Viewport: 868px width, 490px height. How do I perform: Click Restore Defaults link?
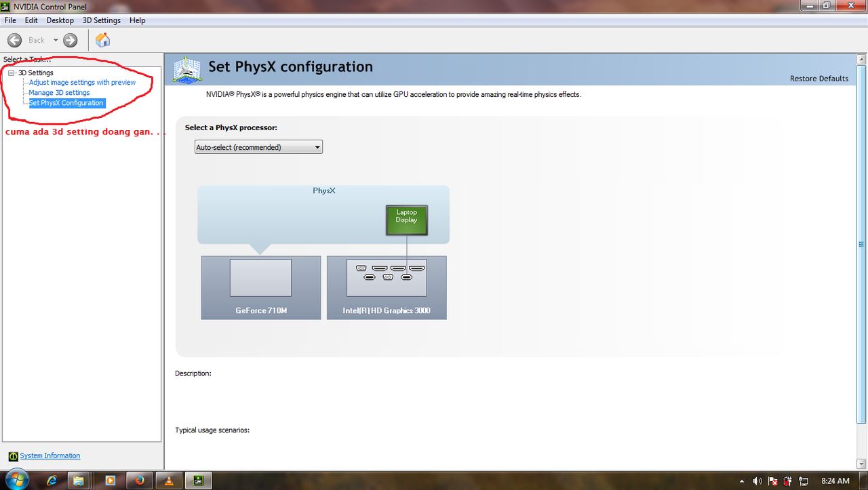(819, 79)
